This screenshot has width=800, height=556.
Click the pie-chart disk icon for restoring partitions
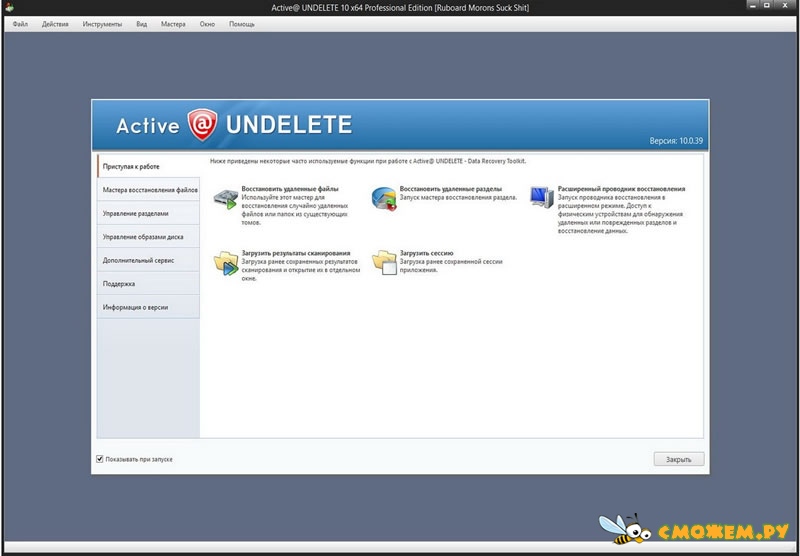[x=384, y=199]
